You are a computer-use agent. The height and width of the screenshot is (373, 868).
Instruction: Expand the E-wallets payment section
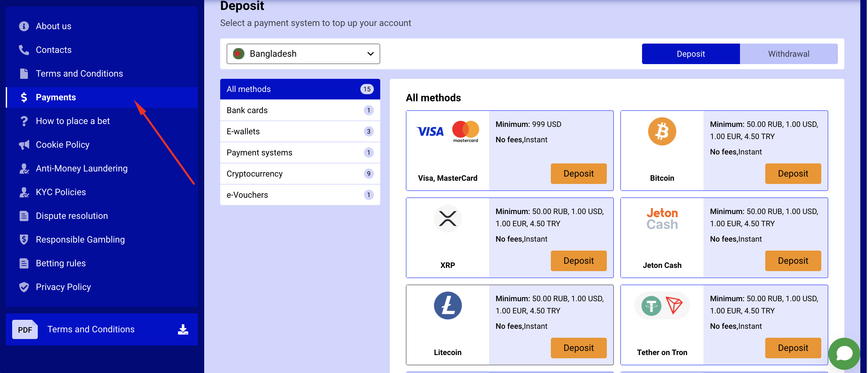[300, 131]
